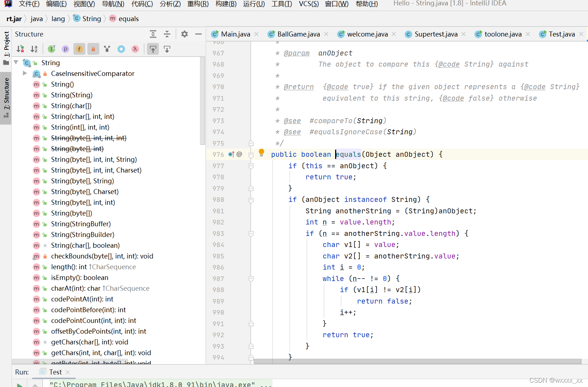588x387 pixels.
Task: Open the 运行(U) menu
Action: tap(254, 4)
